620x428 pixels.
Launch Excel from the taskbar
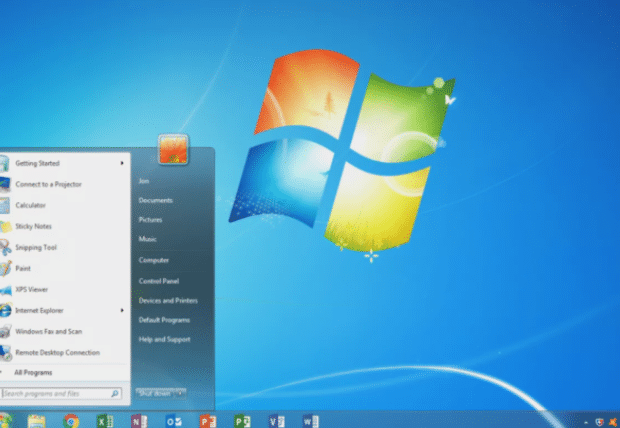coord(105,420)
